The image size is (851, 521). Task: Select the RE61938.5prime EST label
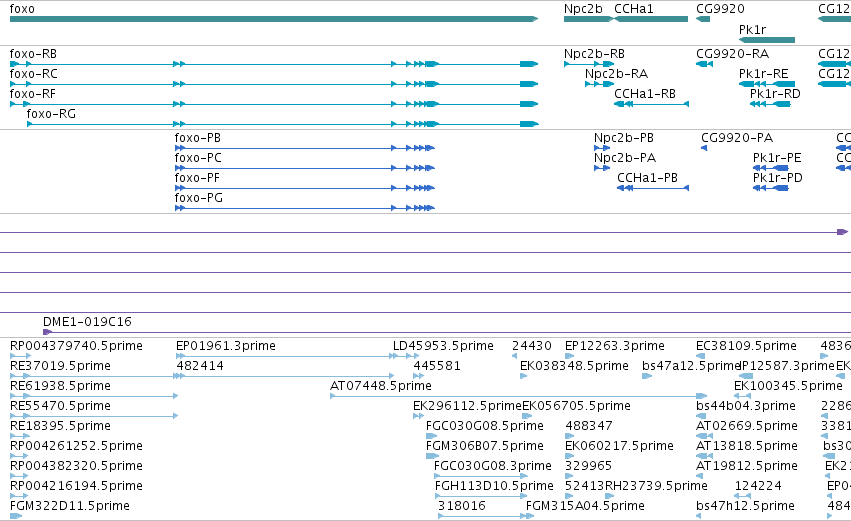(x=60, y=386)
